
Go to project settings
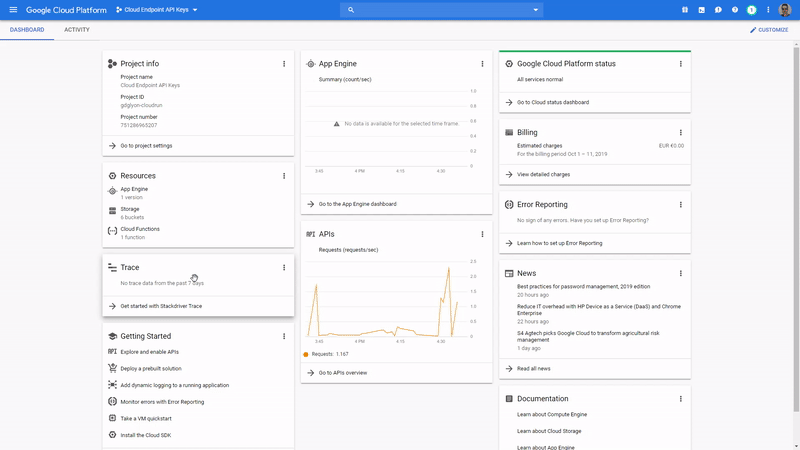(146, 146)
